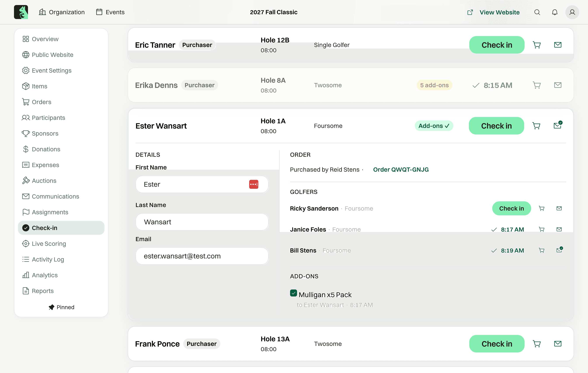This screenshot has width=588, height=373.
Task: Click envelope icon in Frank Ponce row
Action: [558, 344]
